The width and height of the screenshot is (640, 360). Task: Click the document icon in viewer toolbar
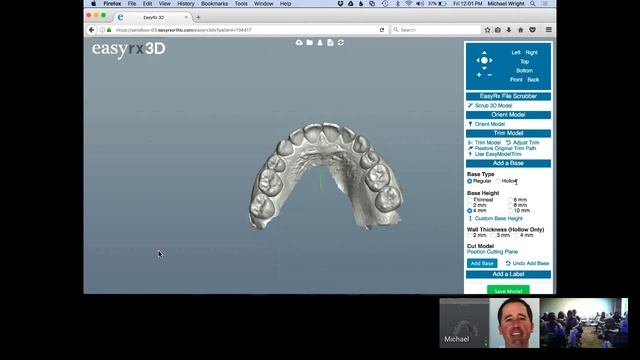(x=330, y=42)
